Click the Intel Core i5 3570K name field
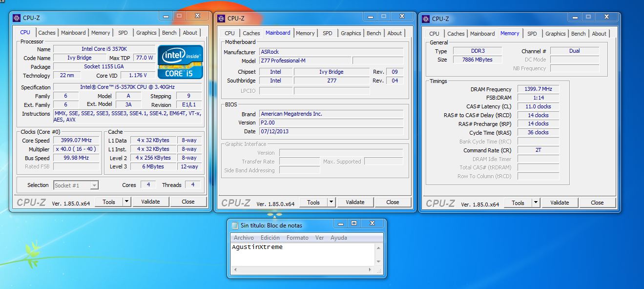 pos(104,49)
